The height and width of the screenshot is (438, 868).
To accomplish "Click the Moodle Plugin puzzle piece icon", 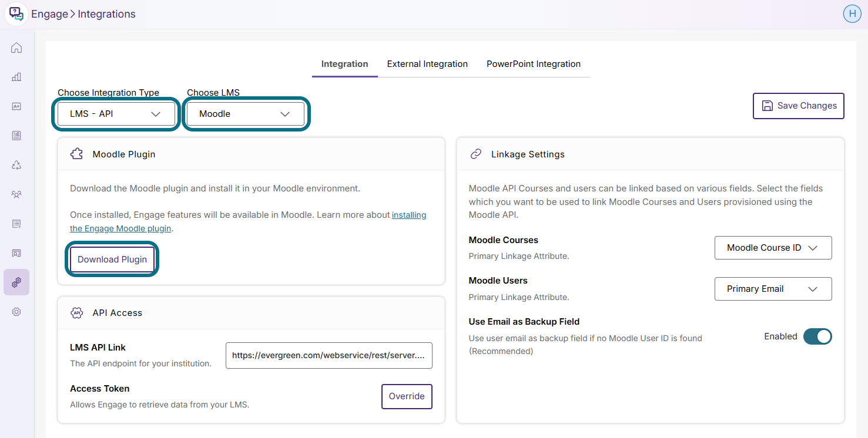I will tap(76, 154).
